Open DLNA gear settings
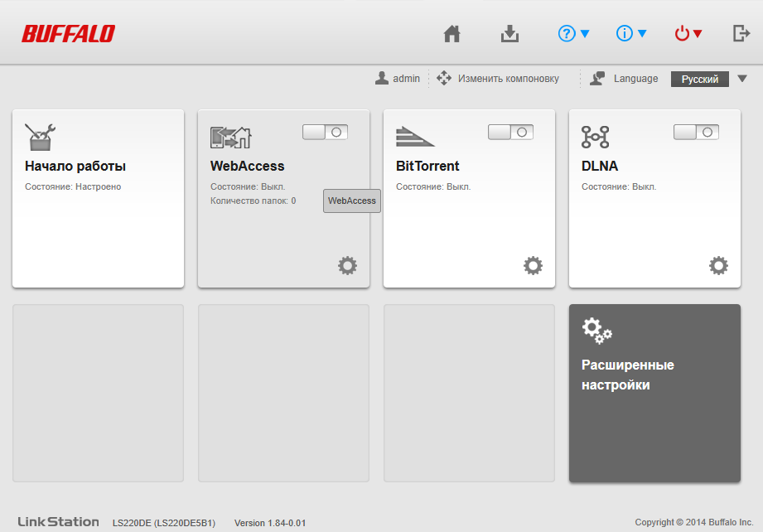This screenshot has height=532, width=763. [x=719, y=266]
